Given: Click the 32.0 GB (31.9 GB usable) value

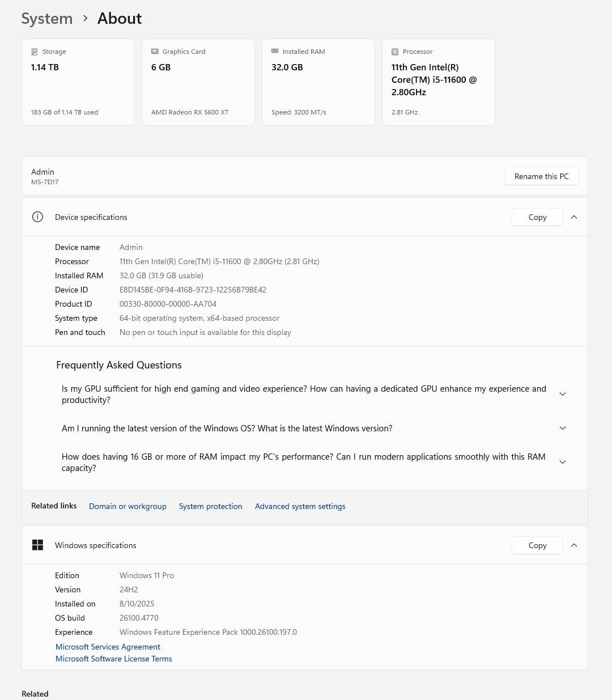Looking at the screenshot, I should click(x=161, y=275).
